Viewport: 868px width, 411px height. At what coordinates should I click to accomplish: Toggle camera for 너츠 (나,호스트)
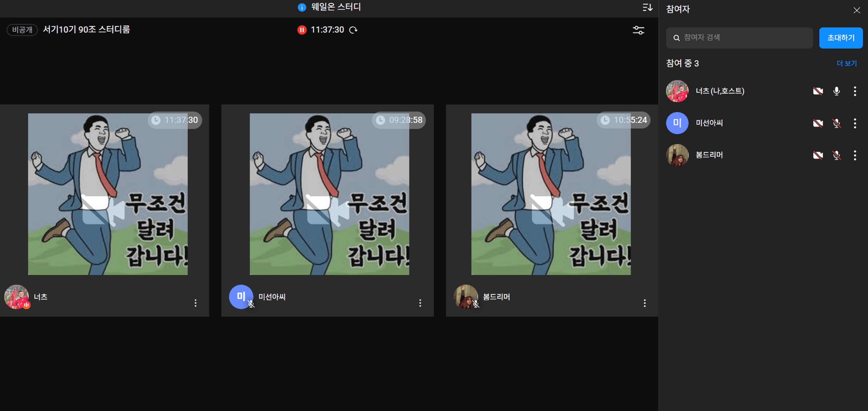pyautogui.click(x=818, y=91)
